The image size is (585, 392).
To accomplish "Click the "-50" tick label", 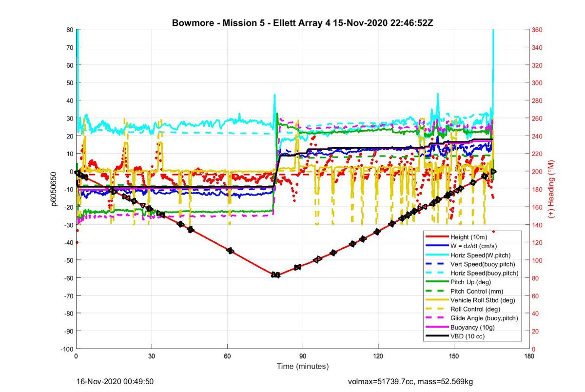I will click(x=68, y=260).
